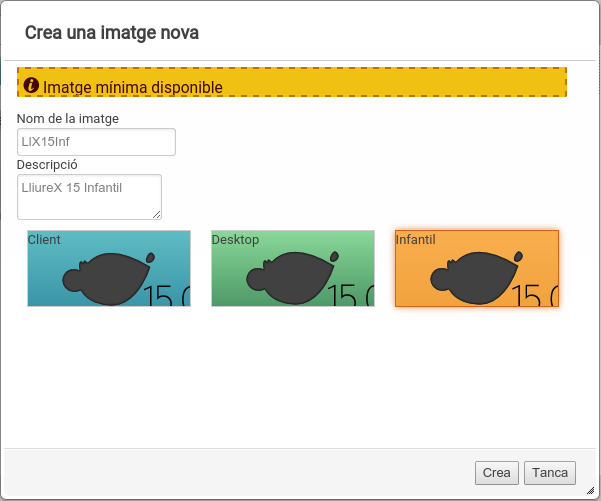Select the Client image template

[x=108, y=268]
